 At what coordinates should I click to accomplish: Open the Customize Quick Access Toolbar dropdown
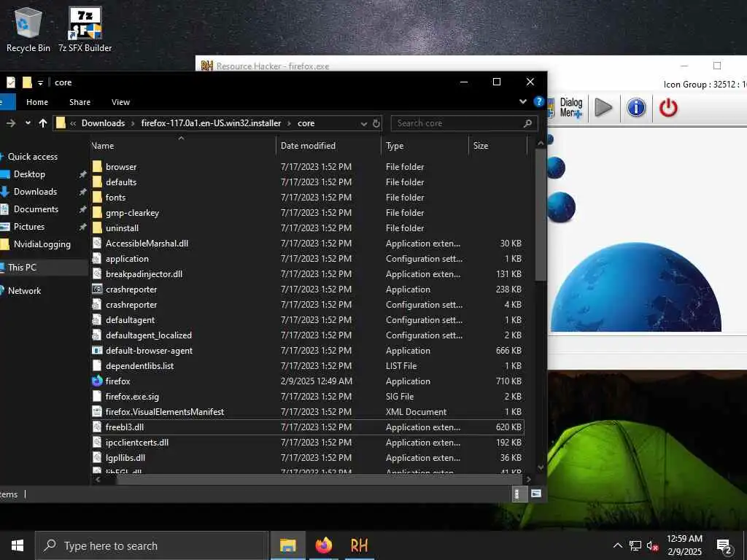click(x=41, y=83)
